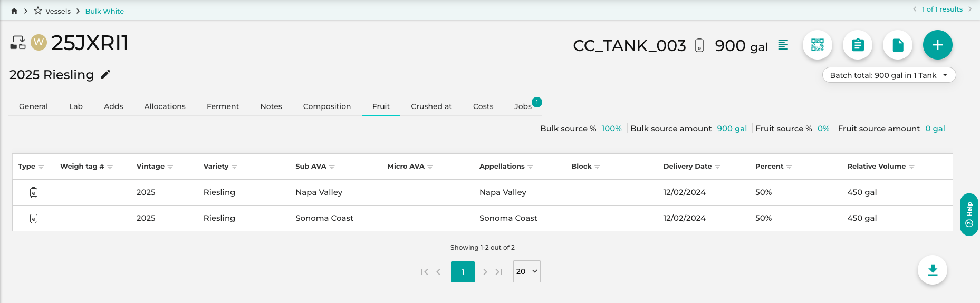Image resolution: width=980 pixels, height=303 pixels.
Task: Go to last page pagination icon
Action: [499, 272]
